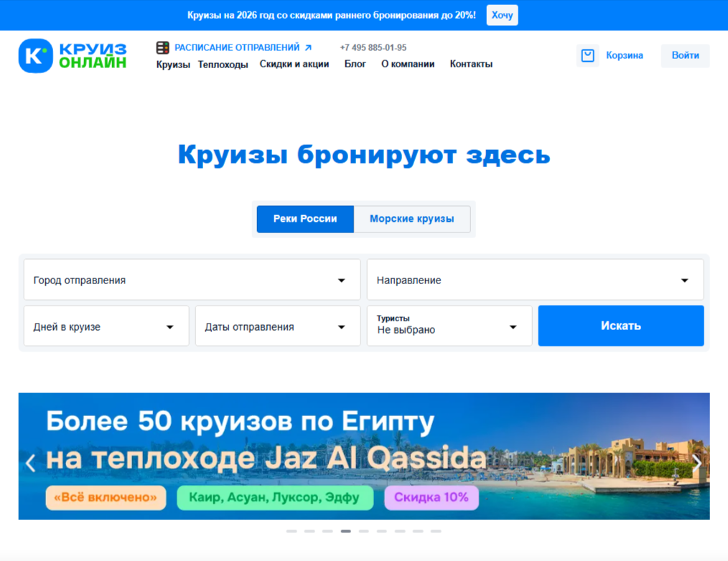
Task: Select the Реки России tab
Action: (305, 219)
